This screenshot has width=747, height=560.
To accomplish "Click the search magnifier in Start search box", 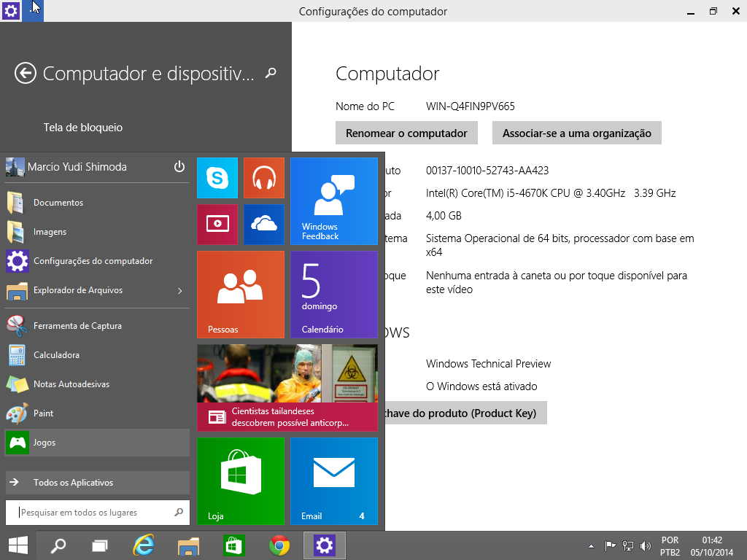I will (x=179, y=513).
